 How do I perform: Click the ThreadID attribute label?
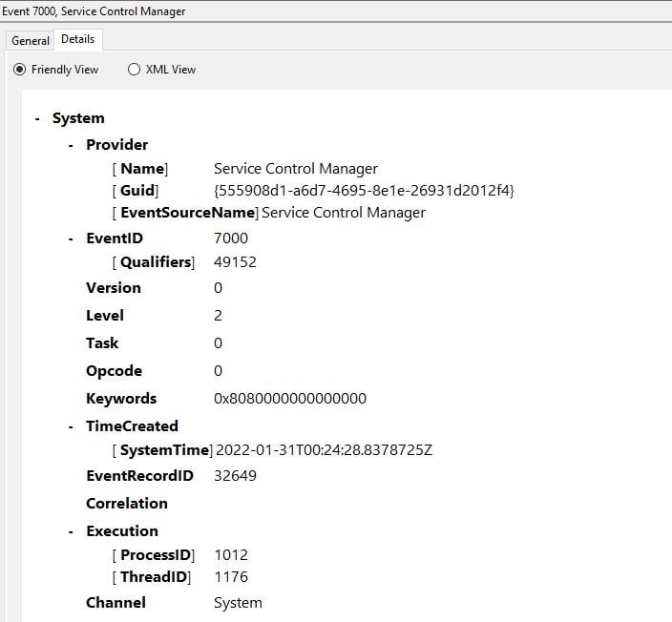click(x=154, y=577)
